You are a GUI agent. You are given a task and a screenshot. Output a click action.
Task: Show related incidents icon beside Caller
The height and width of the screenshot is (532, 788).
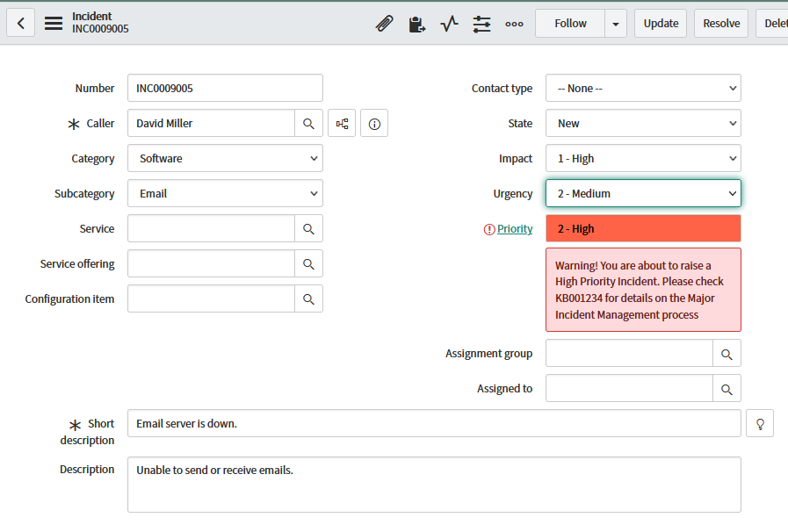pos(342,123)
